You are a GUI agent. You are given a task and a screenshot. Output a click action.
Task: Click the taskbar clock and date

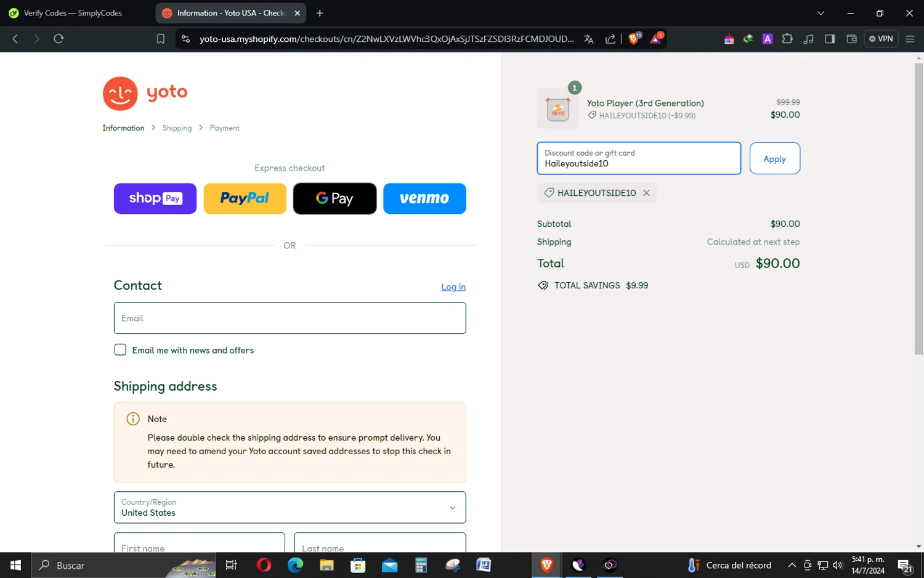click(x=868, y=565)
